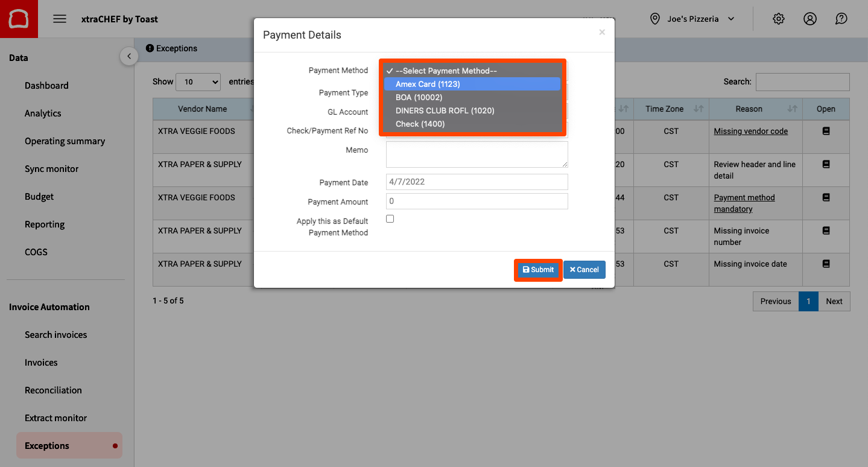Image resolution: width=868 pixels, height=467 pixels.
Task: Navigate to Reconciliation in the sidebar
Action: click(53, 390)
